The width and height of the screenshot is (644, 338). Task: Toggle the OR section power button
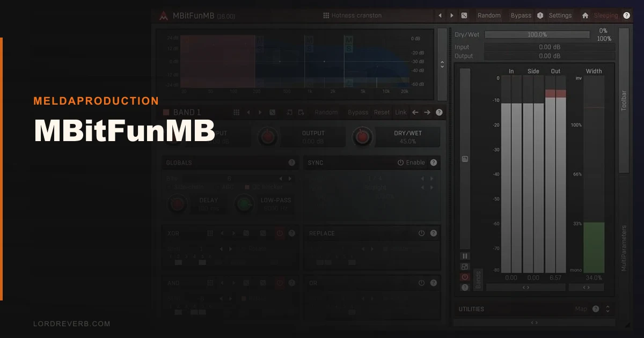click(422, 283)
